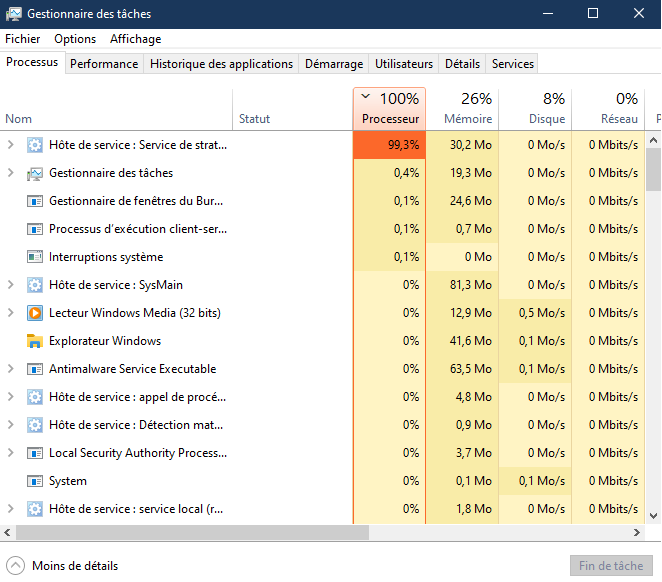This screenshot has height=582, width=662.
Task: Click the Lecteur Windows Media play icon
Action: point(35,313)
